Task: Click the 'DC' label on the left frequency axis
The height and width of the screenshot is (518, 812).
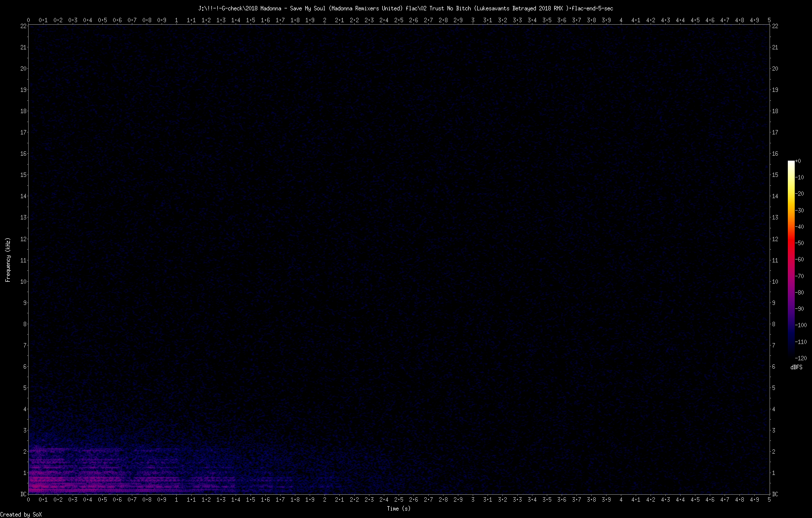Action: coord(23,494)
